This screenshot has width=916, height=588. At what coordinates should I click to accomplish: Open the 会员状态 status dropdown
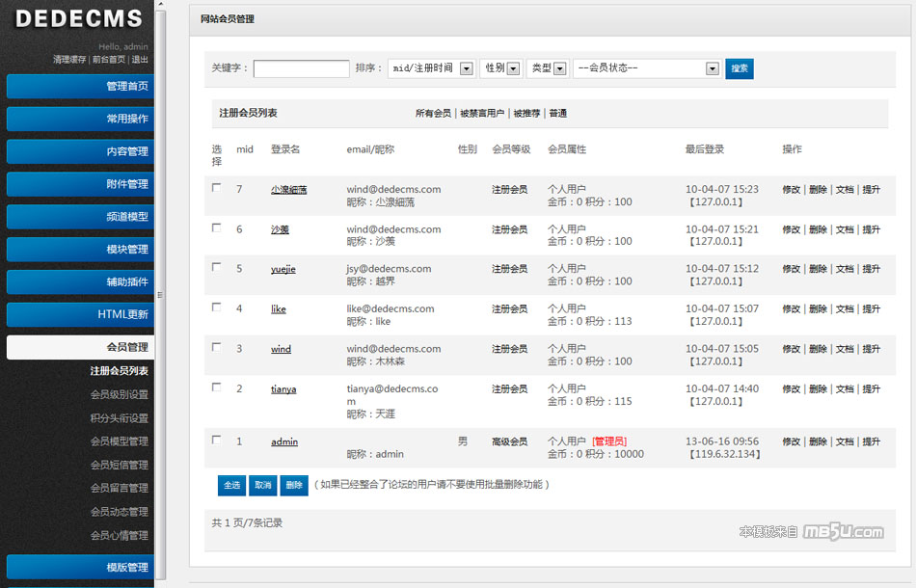point(646,68)
